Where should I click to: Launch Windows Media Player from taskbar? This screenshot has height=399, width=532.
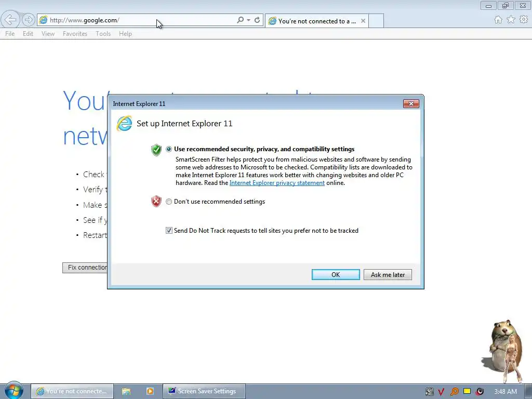[150, 391]
